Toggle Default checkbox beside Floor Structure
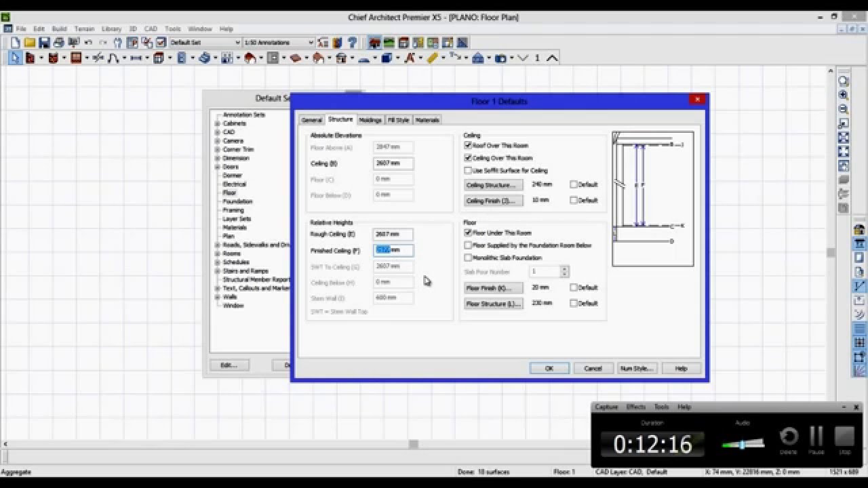Viewport: 868px width, 488px height. click(574, 304)
